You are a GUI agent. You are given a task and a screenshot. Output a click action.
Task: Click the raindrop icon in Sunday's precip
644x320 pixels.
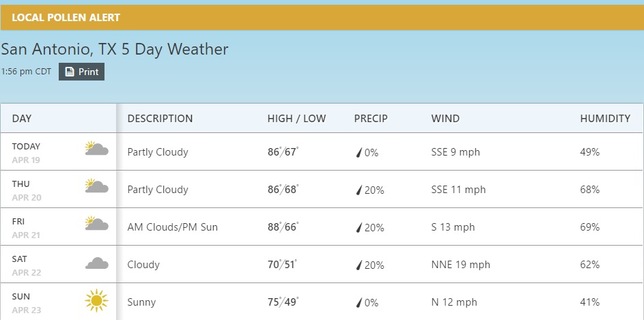coord(359,303)
